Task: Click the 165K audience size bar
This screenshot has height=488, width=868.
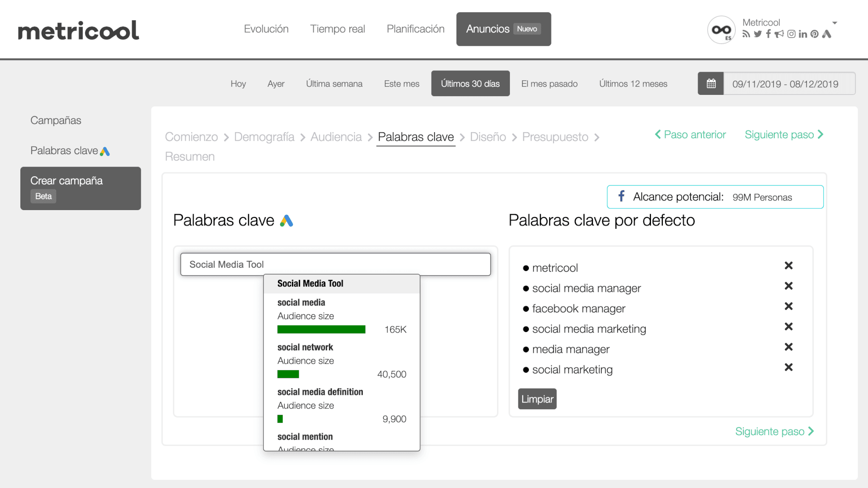Action: click(x=321, y=330)
